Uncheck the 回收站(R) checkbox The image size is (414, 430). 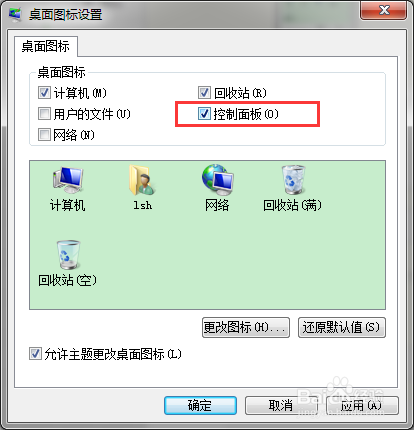(204, 93)
